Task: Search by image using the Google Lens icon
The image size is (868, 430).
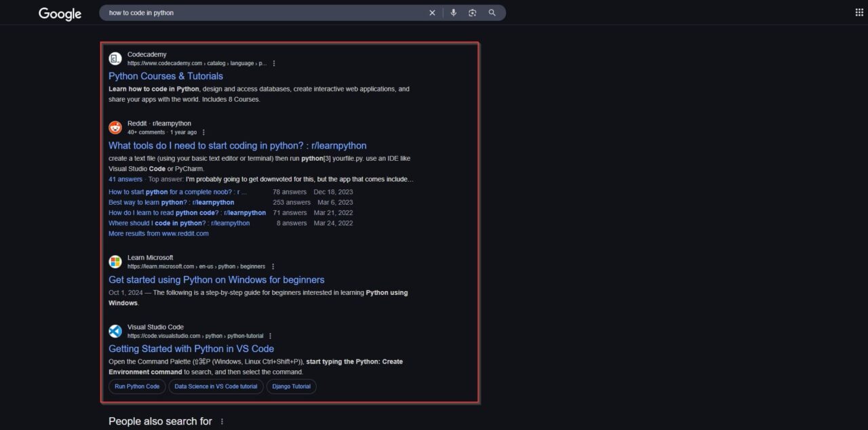Action: (473, 12)
